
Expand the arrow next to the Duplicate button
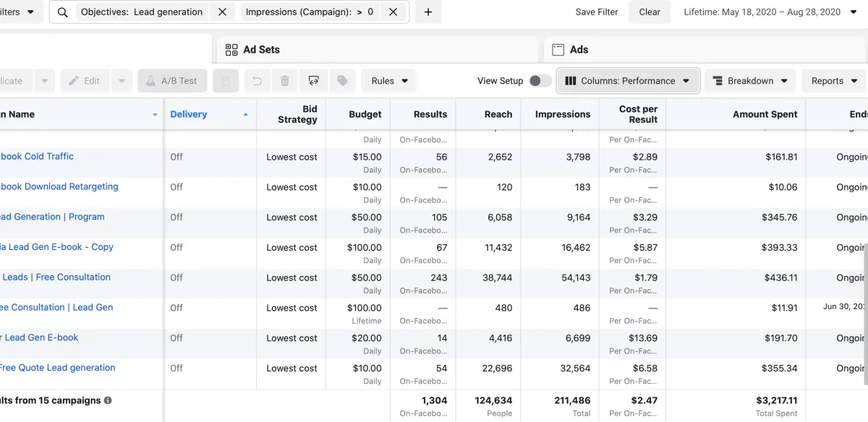45,81
